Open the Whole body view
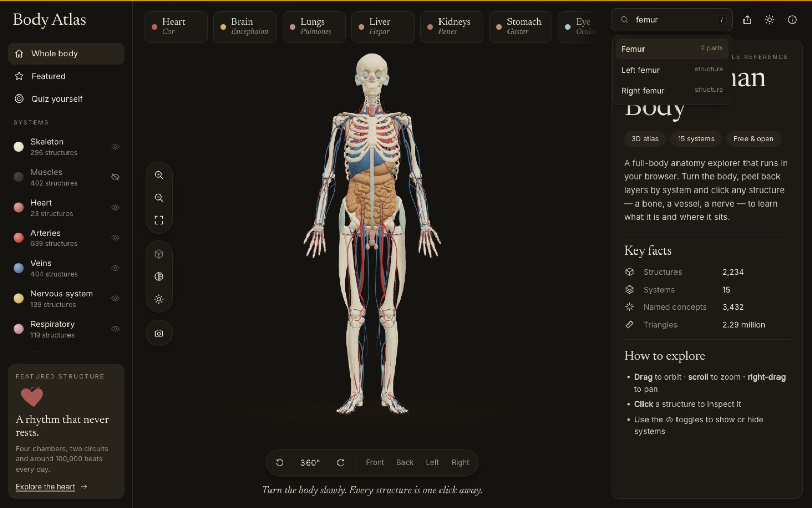 point(66,54)
